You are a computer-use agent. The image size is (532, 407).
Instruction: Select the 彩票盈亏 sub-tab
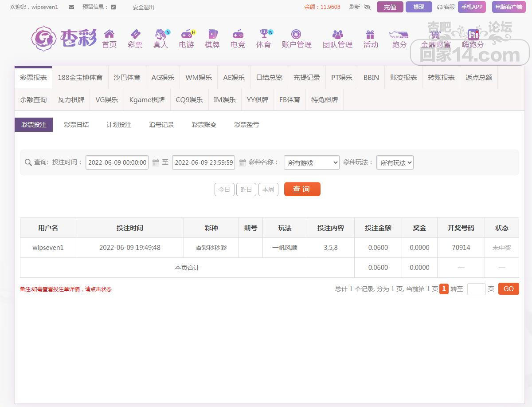(246, 125)
